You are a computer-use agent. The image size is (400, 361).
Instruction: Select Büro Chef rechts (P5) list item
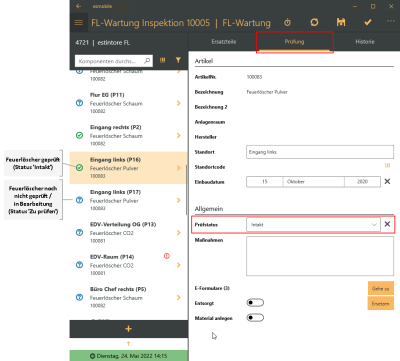(129, 297)
